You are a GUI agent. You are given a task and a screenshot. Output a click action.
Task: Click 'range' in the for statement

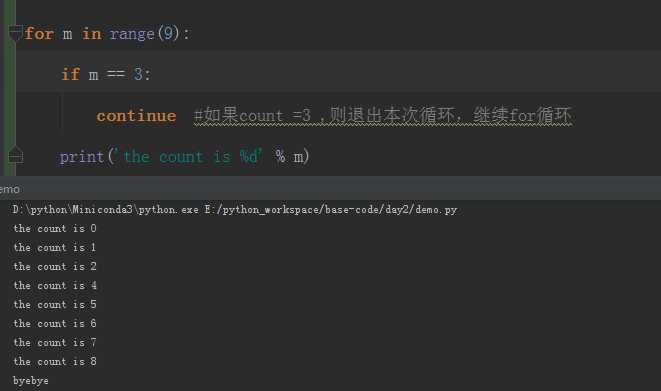(132, 34)
